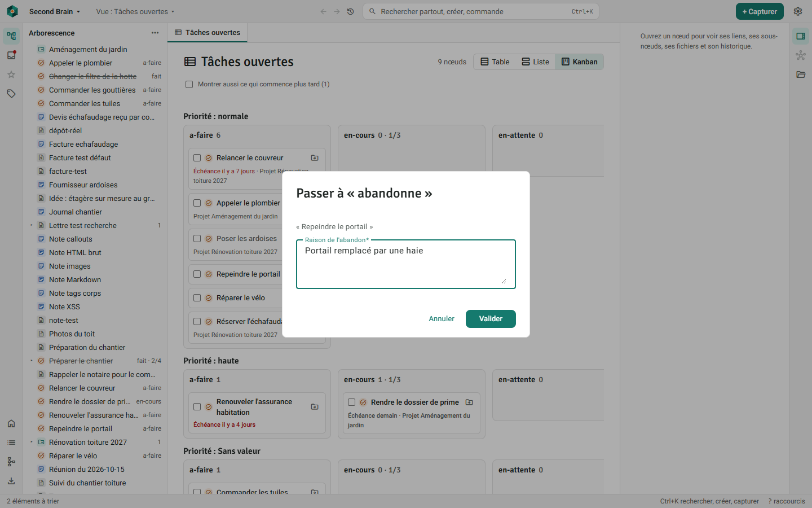The height and width of the screenshot is (508, 812).
Task: Tick 'Renouveler l'assurance habitation' card checkbox
Action: [x=197, y=407]
